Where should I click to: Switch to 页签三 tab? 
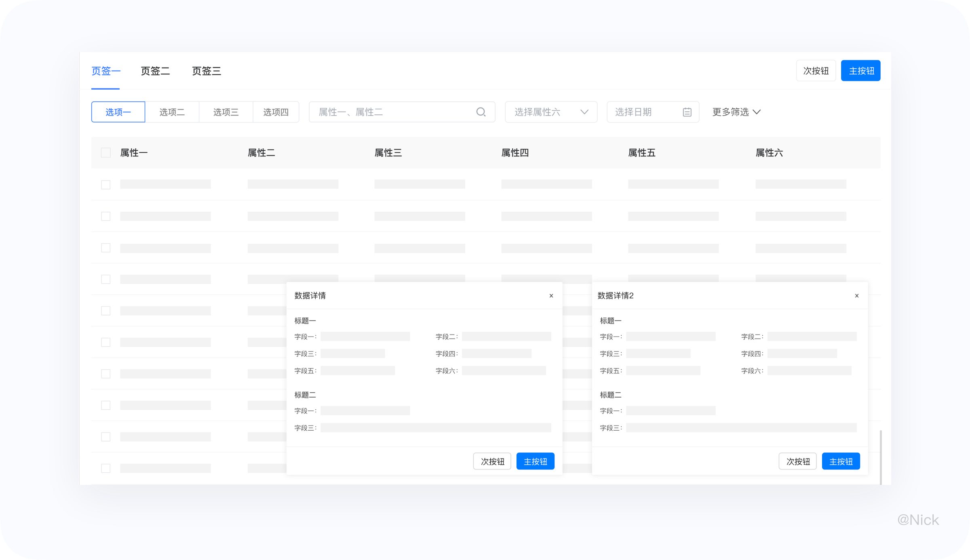(x=207, y=71)
